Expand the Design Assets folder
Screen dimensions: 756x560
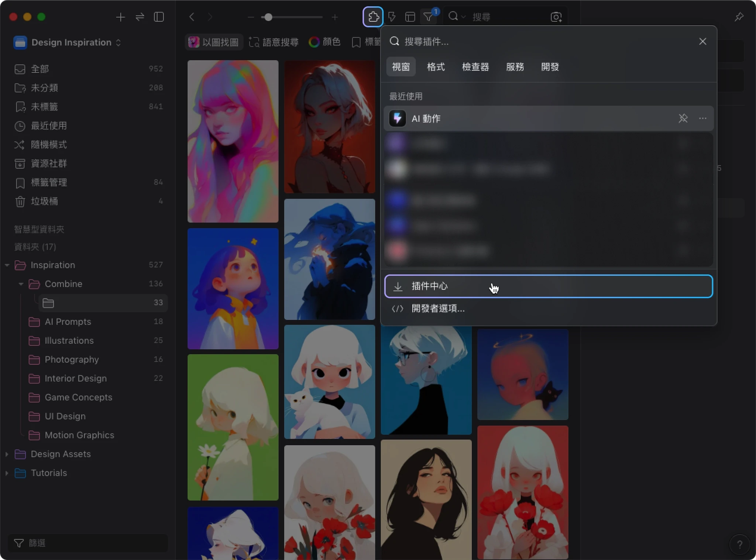[7, 454]
